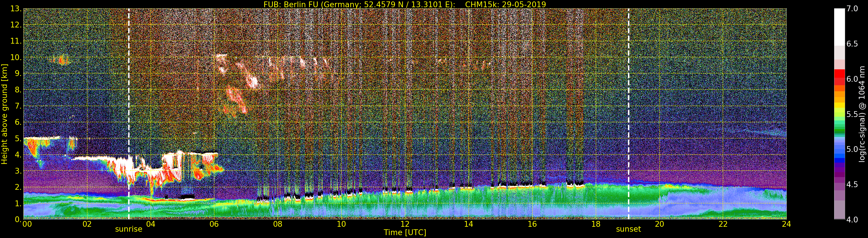The image size is (868, 238).
Task: Click the 12 tick on time axis
Action: 405,224
